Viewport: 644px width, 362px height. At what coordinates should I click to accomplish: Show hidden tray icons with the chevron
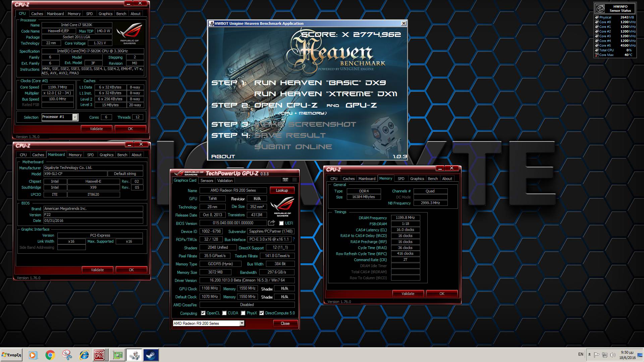[589, 354]
